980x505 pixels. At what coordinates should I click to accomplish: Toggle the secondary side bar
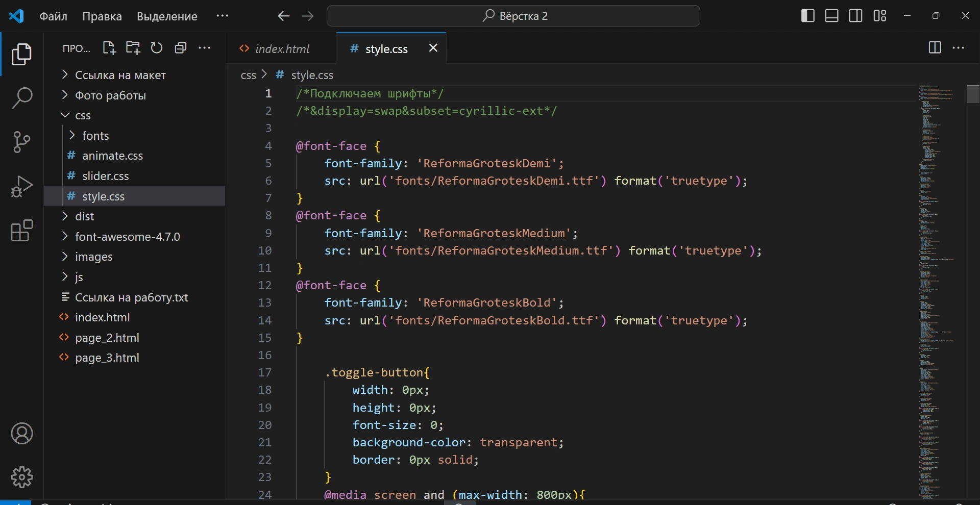click(855, 15)
